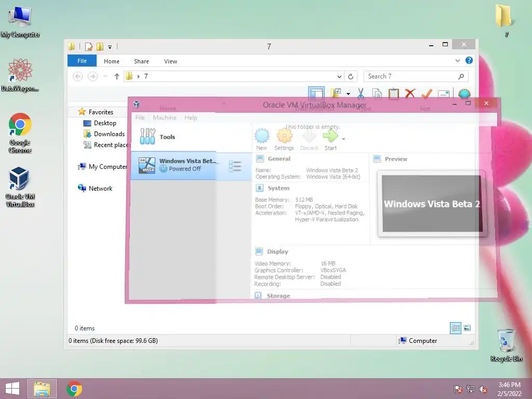Click the envelope card icon in Explorer toolbar
Screen dimensions: 532x399
click(x=444, y=94)
